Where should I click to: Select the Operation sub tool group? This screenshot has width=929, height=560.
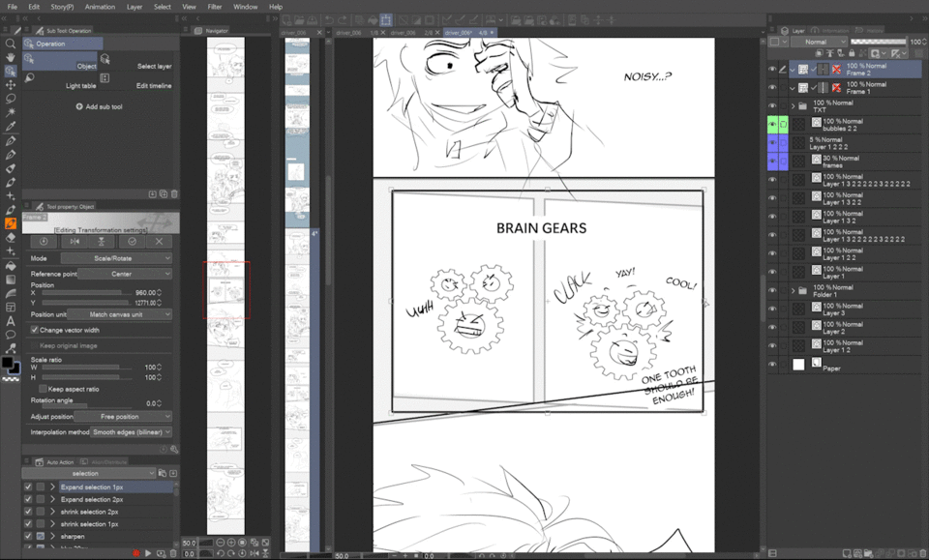63,44
